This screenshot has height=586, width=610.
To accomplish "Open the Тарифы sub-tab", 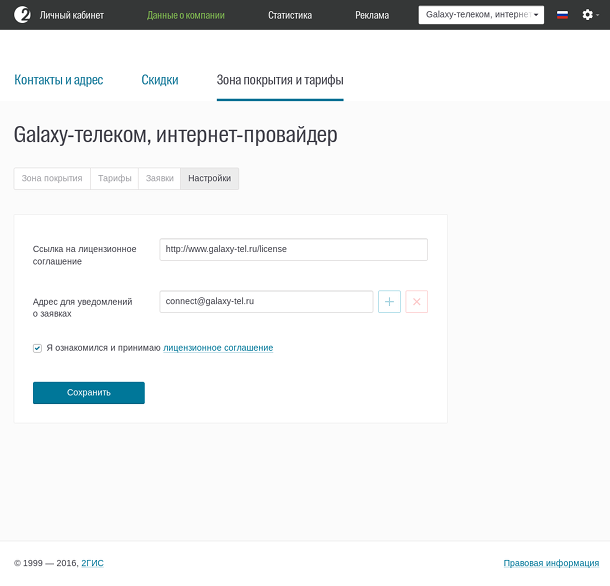I will 114,179.
